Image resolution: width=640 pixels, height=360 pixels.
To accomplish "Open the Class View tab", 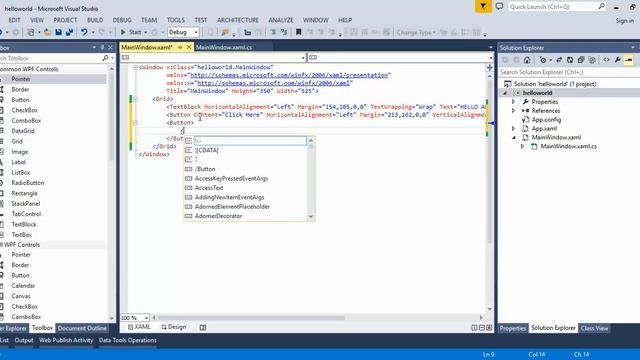I will 594,328.
